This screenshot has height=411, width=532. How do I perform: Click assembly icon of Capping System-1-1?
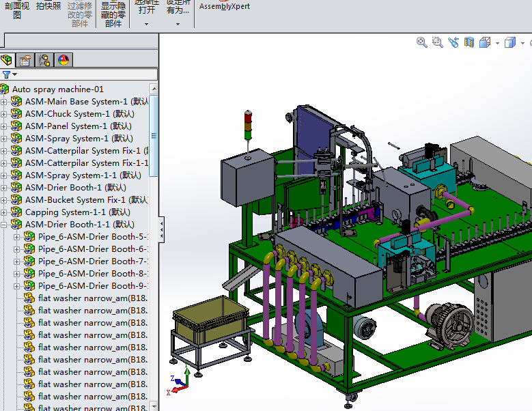tap(16, 212)
